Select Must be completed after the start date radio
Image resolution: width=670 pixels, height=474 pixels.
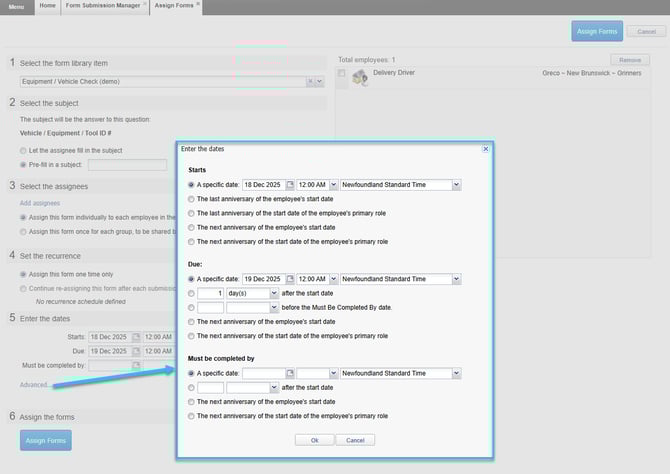[191, 388]
